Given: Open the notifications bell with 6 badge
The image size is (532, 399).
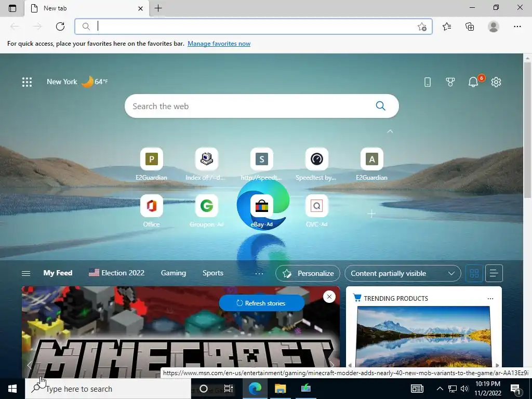Looking at the screenshot, I should pyautogui.click(x=474, y=82).
